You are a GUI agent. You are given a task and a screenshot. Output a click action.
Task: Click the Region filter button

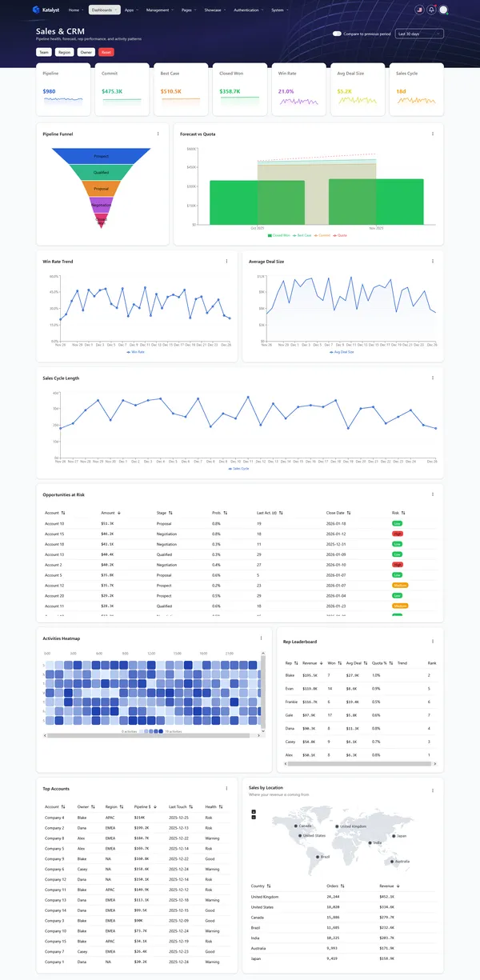(x=65, y=52)
